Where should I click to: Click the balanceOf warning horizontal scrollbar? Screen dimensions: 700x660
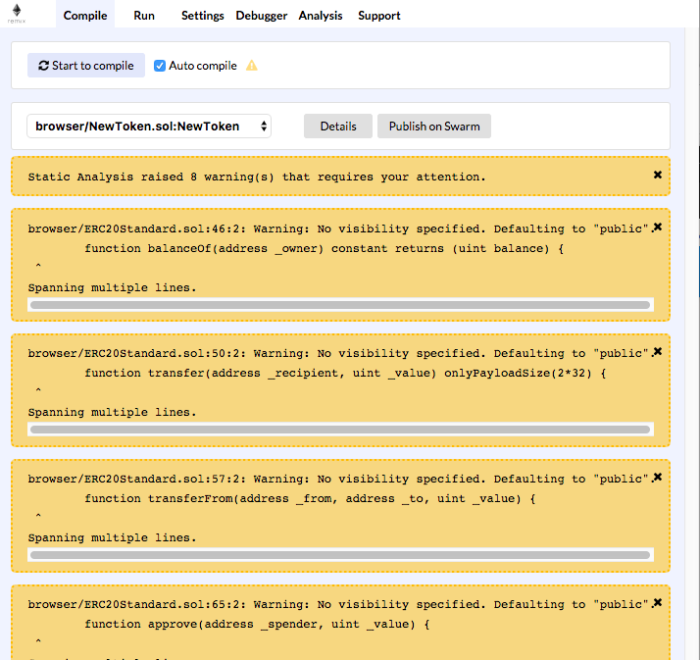pyautogui.click(x=340, y=305)
